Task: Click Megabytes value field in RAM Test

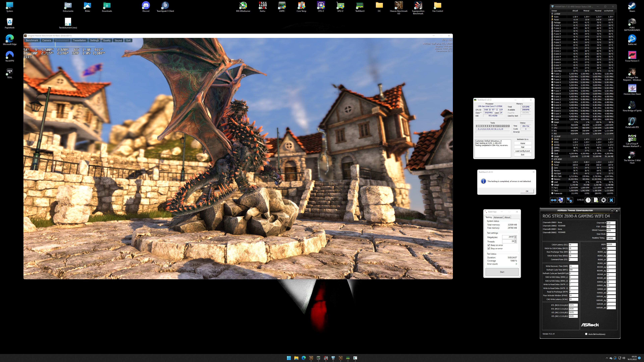Action: point(508,237)
